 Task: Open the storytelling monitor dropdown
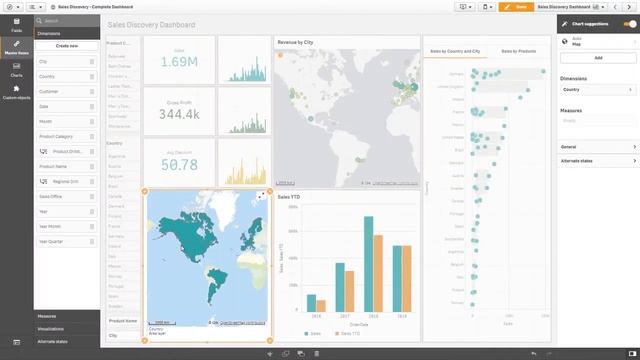tap(465, 7)
